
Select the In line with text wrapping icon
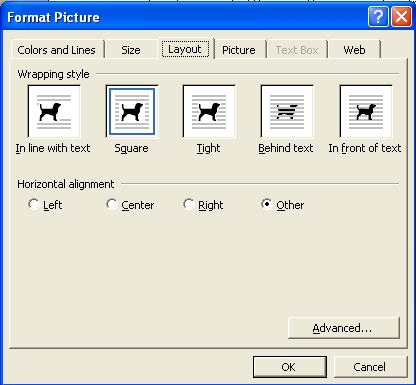coord(54,111)
